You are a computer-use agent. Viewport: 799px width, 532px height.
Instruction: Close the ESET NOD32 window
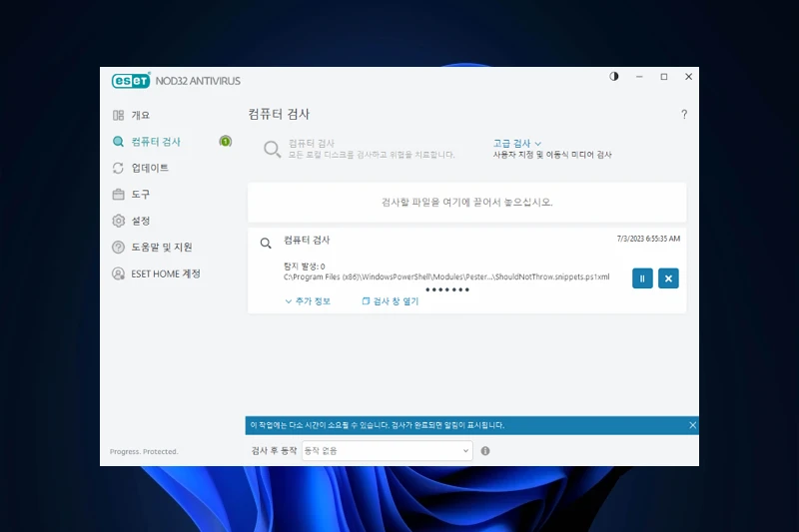click(x=688, y=77)
